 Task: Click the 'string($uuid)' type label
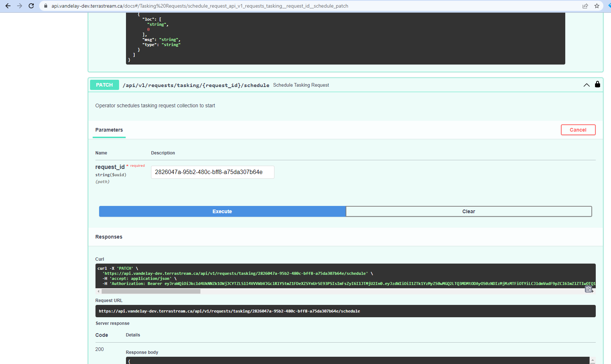coord(111,175)
